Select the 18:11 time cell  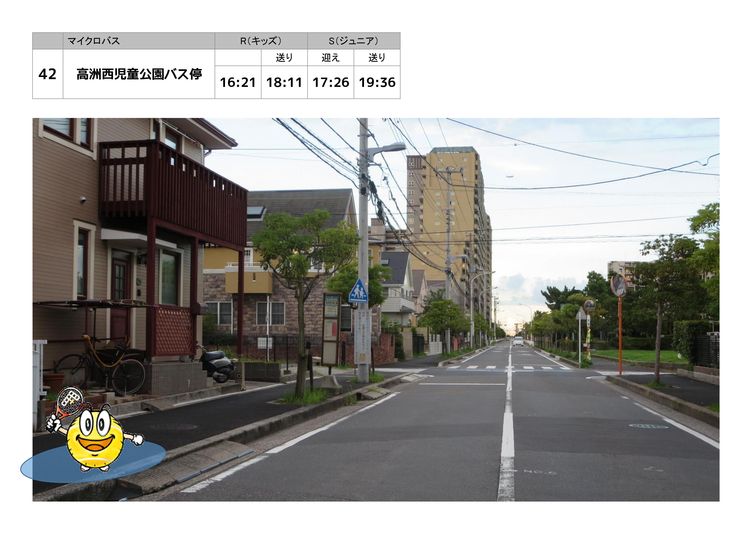(x=284, y=82)
